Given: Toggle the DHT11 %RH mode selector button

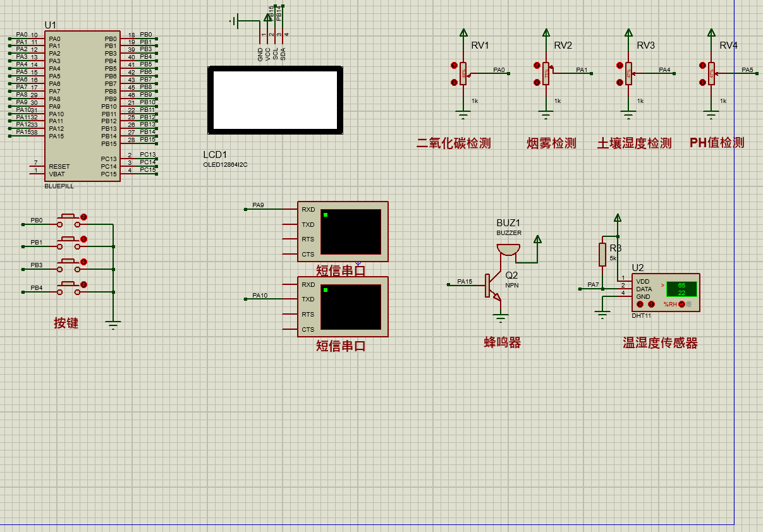Looking at the screenshot, I should tap(682, 305).
